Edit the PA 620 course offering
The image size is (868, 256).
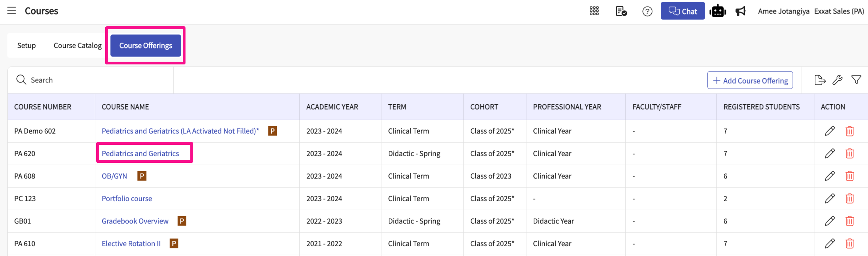pos(830,153)
